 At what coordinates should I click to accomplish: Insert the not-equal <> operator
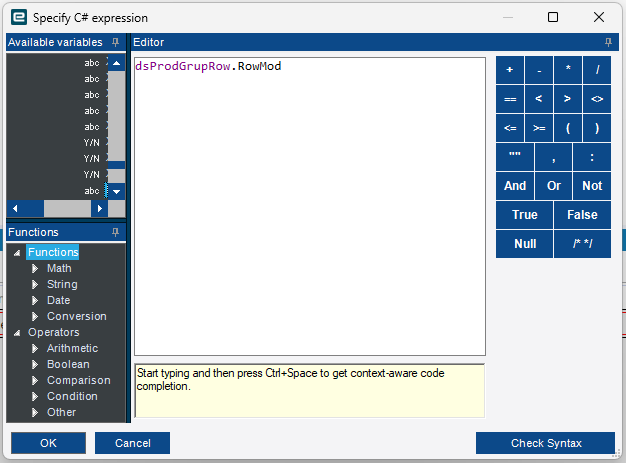(x=597, y=99)
